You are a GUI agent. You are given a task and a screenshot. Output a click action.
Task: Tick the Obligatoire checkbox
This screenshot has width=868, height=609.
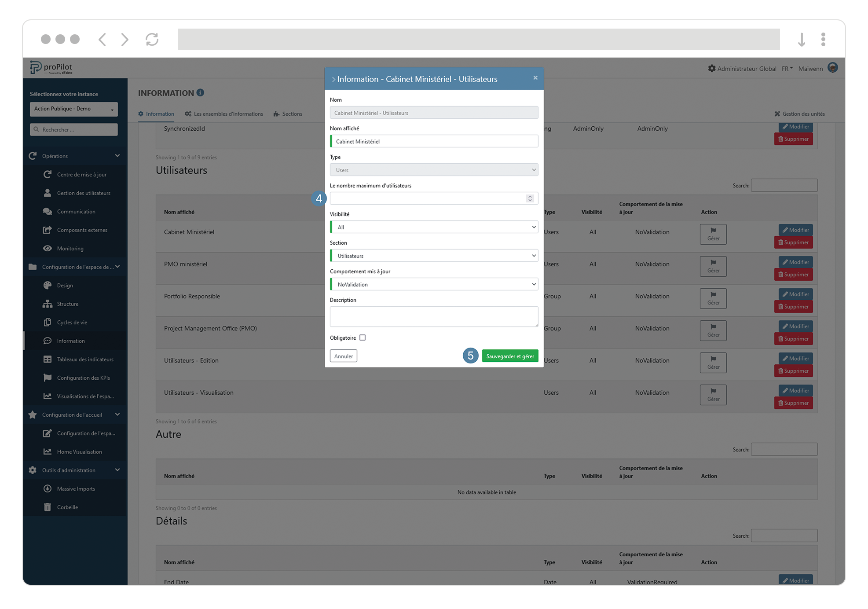pos(363,338)
